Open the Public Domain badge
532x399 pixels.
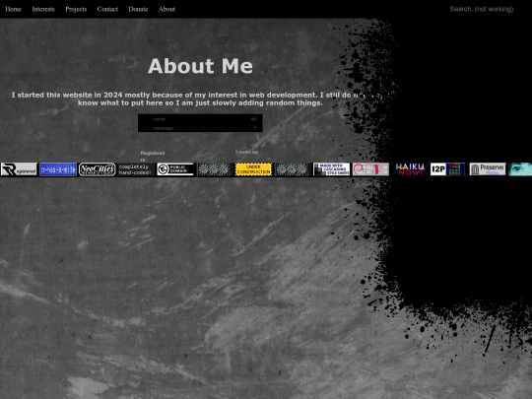tap(175, 169)
